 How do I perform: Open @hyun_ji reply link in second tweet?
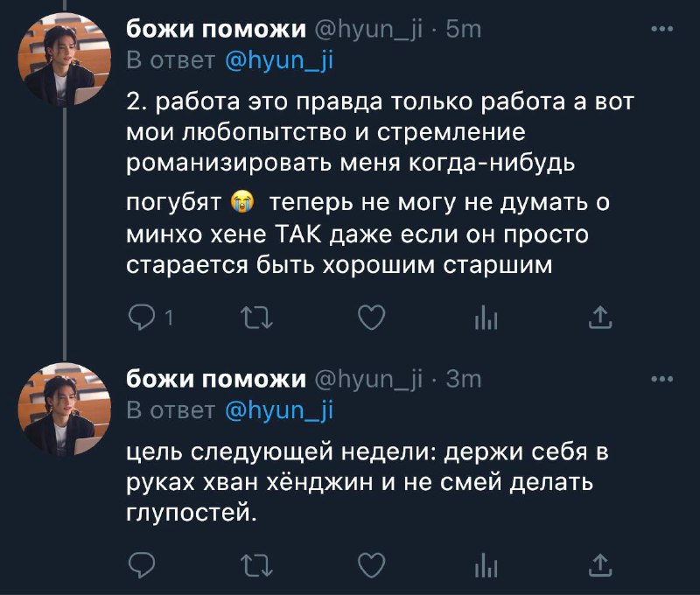[279, 410]
